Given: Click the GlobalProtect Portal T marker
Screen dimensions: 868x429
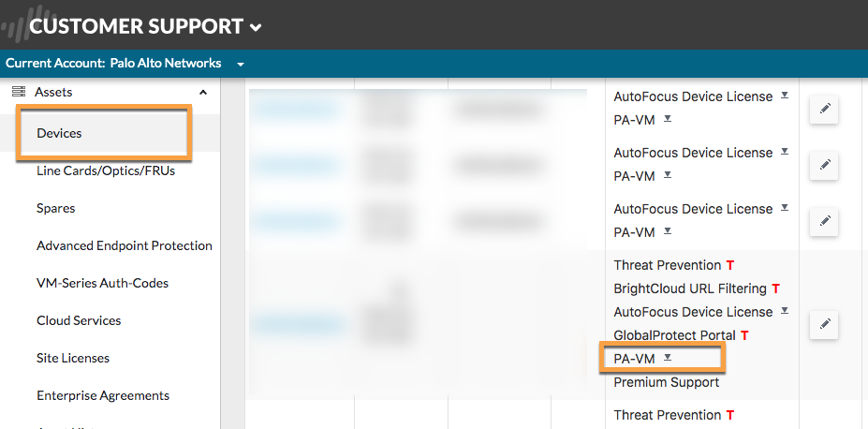Looking at the screenshot, I should click(744, 335).
